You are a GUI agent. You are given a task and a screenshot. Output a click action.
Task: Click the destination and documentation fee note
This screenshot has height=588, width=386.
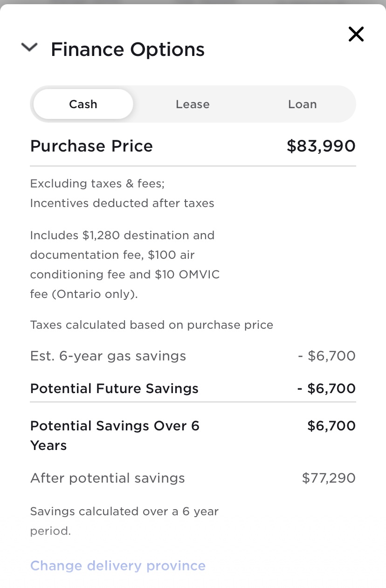tap(125, 265)
